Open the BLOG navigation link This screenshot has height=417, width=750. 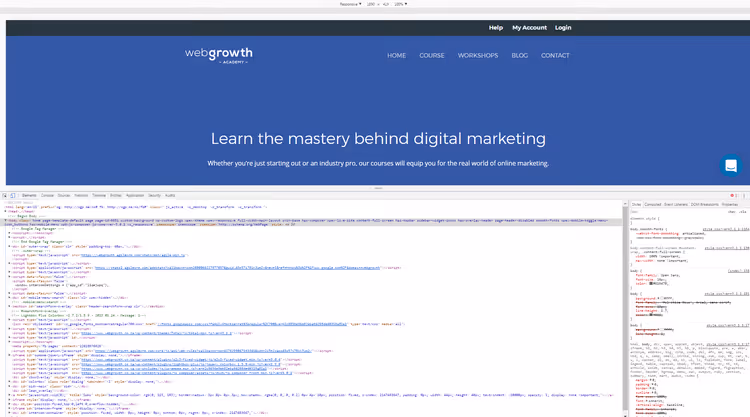[519, 55]
